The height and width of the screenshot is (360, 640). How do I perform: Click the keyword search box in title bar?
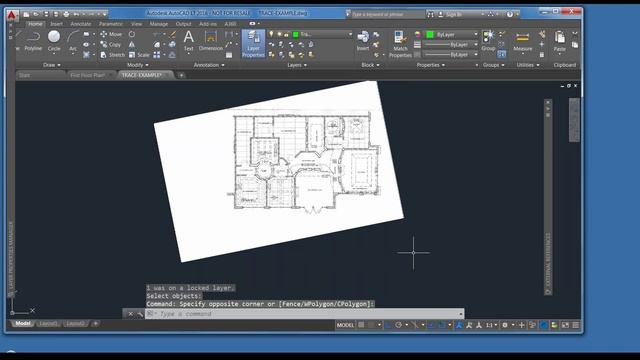click(x=388, y=14)
